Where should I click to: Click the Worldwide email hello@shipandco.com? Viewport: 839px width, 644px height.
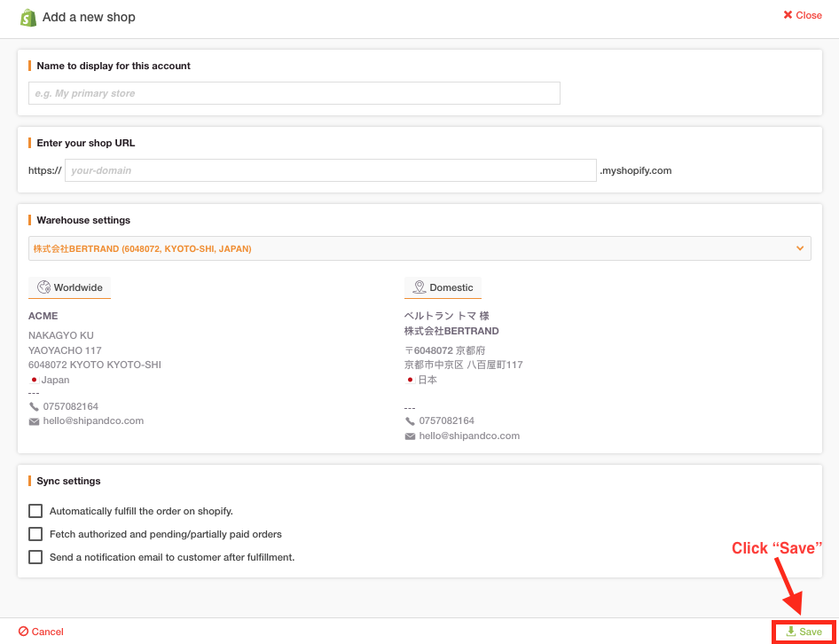(x=94, y=420)
